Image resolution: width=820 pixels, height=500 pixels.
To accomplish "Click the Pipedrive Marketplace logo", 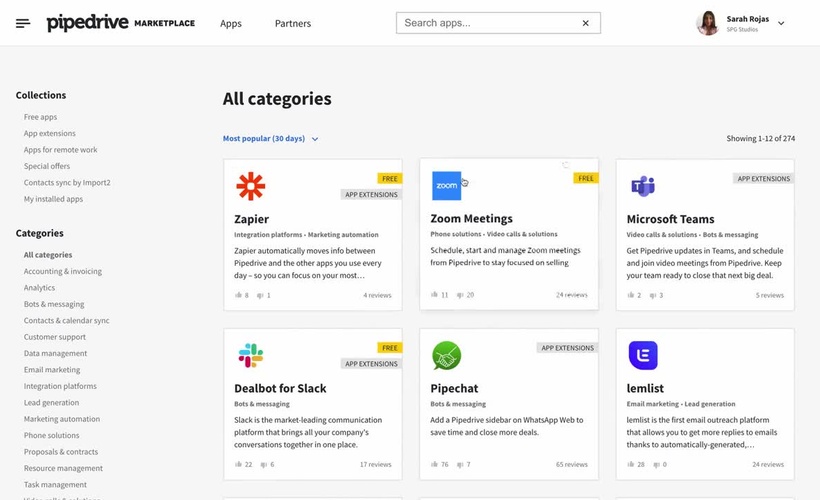I will click(120, 23).
